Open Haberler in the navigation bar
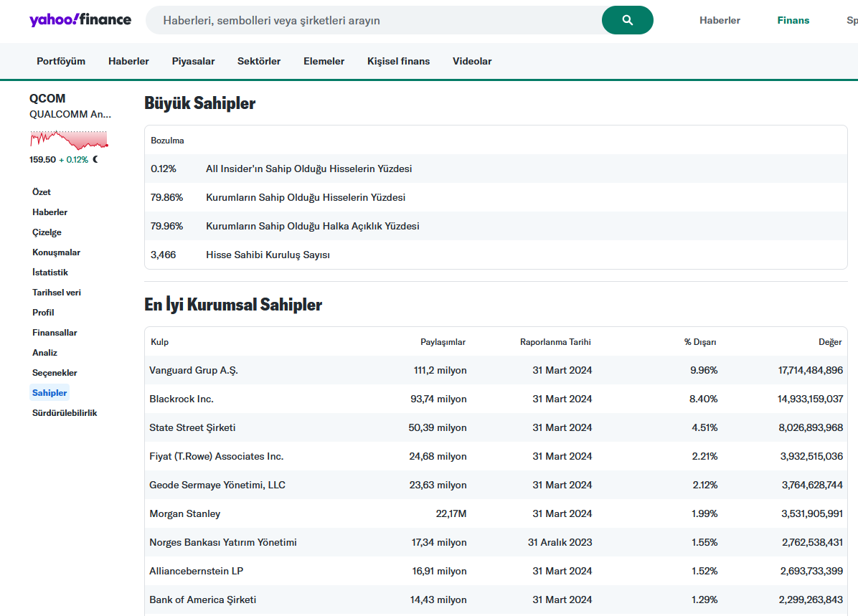This screenshot has height=616, width=858. 128,61
